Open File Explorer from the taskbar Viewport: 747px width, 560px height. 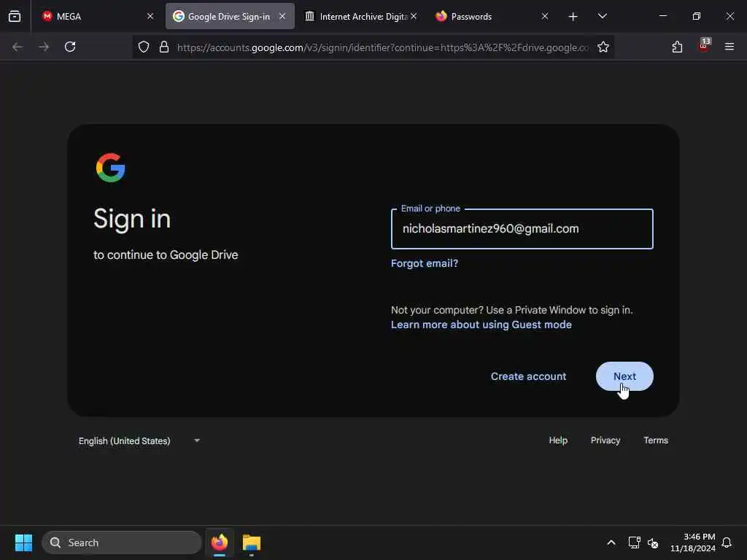pyautogui.click(x=252, y=542)
